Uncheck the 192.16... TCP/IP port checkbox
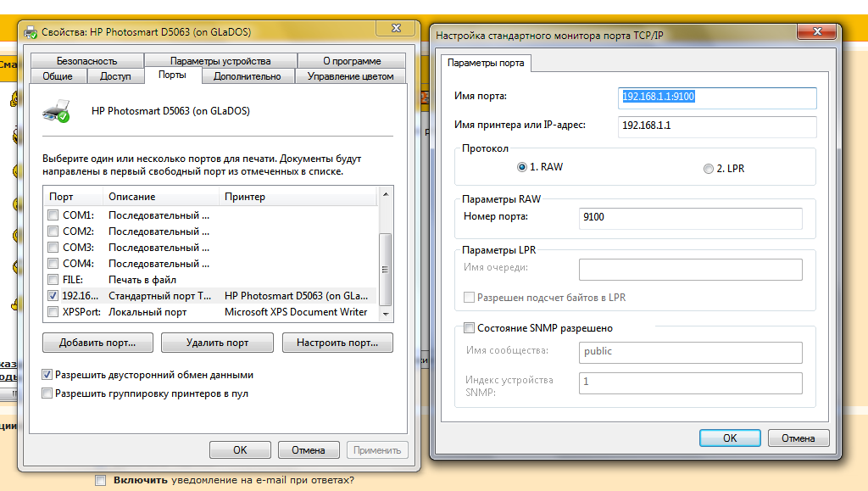Screen dimensions: 868x491 pyautogui.click(x=53, y=296)
